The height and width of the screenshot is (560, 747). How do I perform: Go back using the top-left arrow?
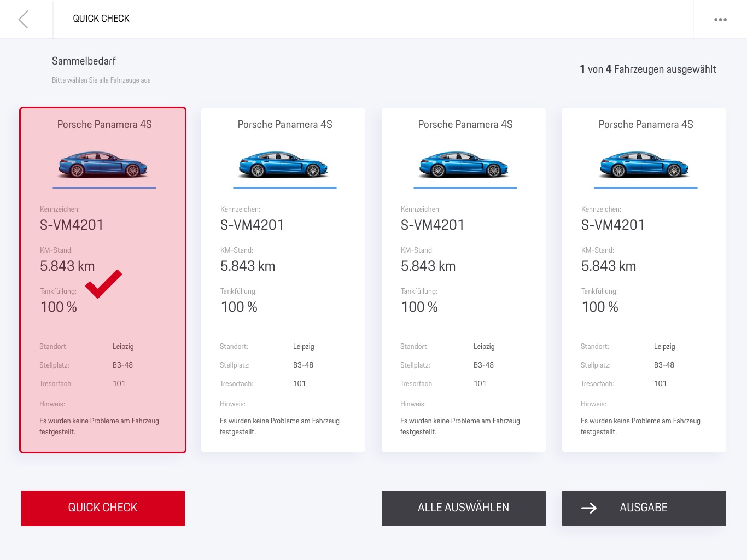click(x=24, y=19)
